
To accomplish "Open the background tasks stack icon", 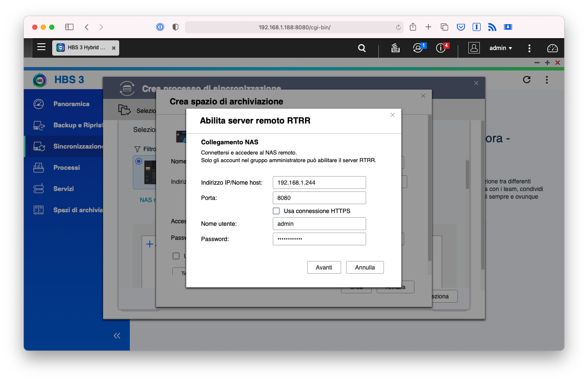I will click(395, 48).
